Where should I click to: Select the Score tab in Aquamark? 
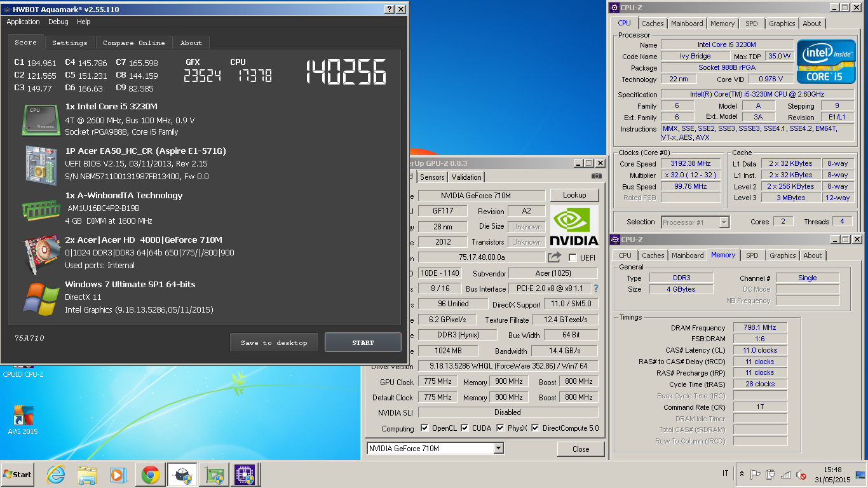tap(26, 42)
